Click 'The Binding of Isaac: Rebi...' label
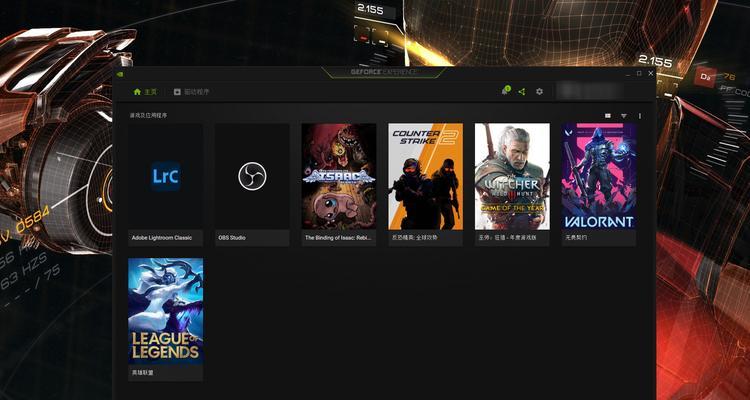This screenshot has height=400, width=750. pyautogui.click(x=338, y=238)
